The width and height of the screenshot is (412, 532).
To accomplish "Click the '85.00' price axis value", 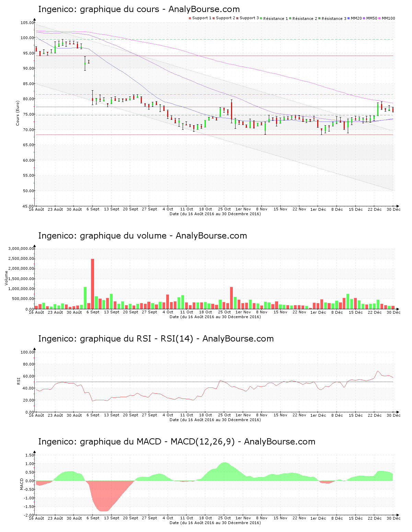I will point(28,84).
